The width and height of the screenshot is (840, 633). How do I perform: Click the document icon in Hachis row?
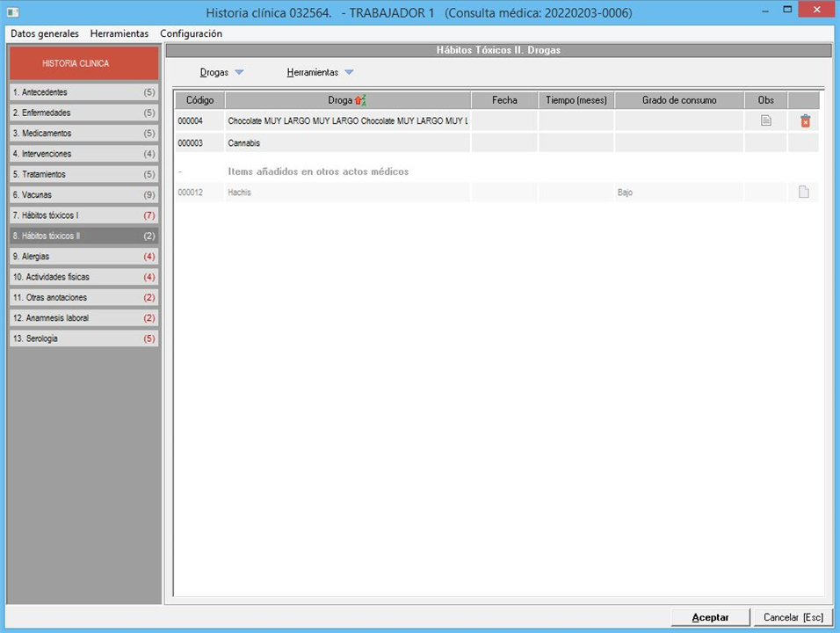click(x=803, y=193)
